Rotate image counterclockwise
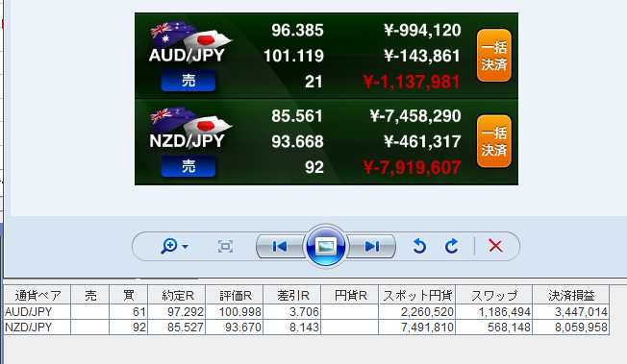The image size is (627, 364). click(419, 246)
